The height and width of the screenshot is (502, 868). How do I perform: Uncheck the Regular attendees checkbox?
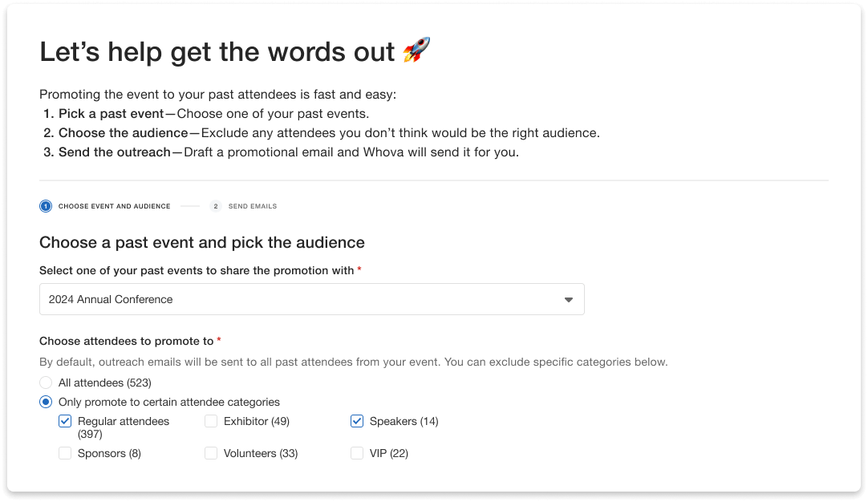65,421
